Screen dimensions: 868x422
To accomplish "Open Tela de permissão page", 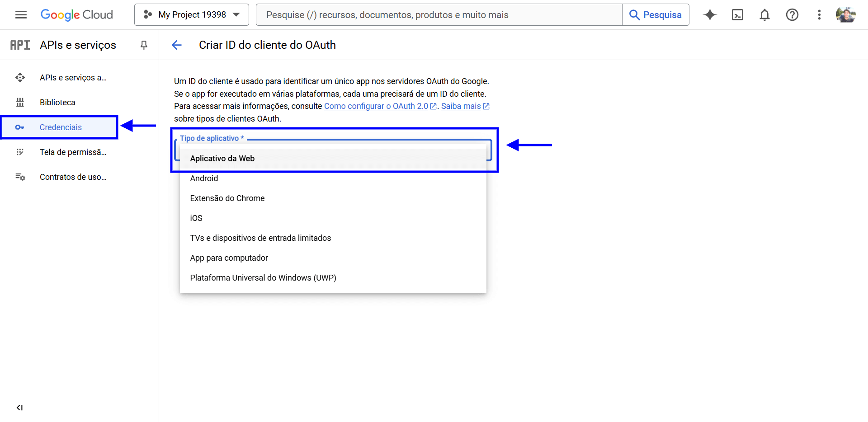I will coord(73,152).
